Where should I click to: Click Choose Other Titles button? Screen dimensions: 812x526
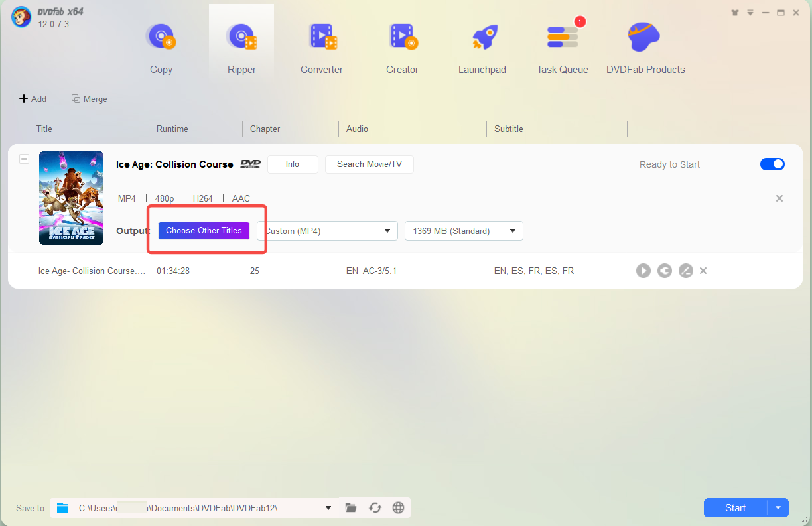click(x=204, y=231)
